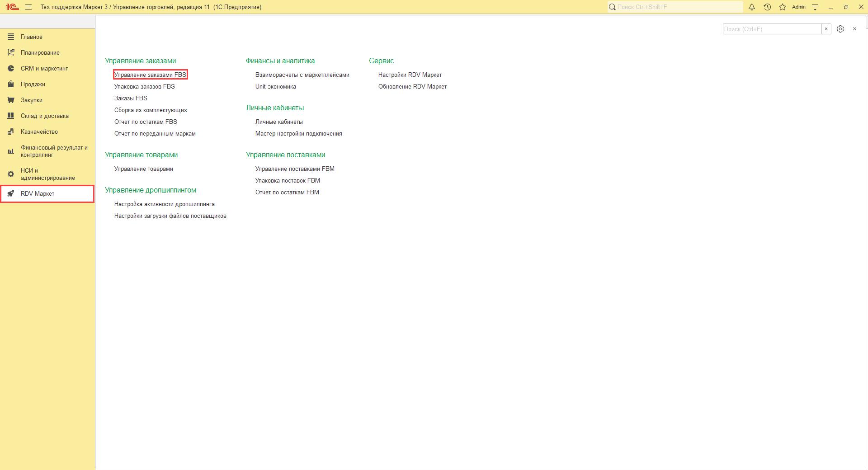Click the RDV Маркет rocket icon
This screenshot has height=470, width=868.
coord(11,193)
